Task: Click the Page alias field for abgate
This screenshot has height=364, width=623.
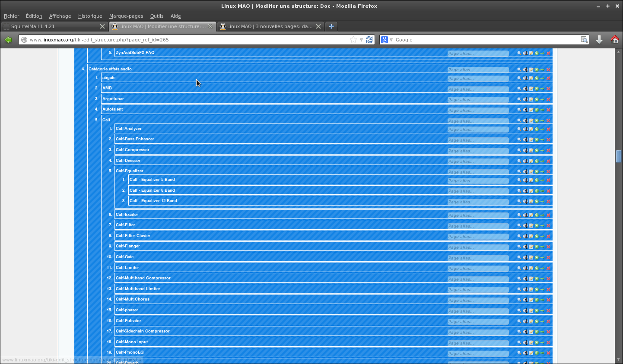Action: pos(478,79)
